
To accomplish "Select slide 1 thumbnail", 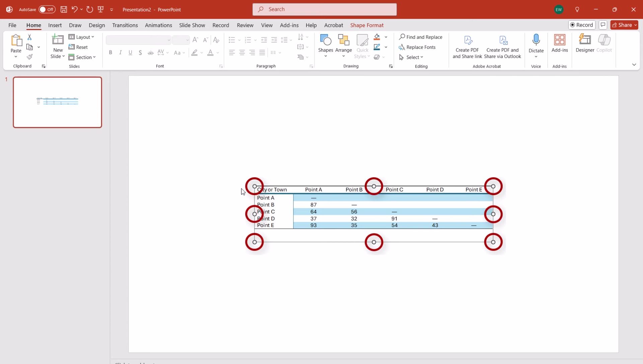I will pos(57,102).
